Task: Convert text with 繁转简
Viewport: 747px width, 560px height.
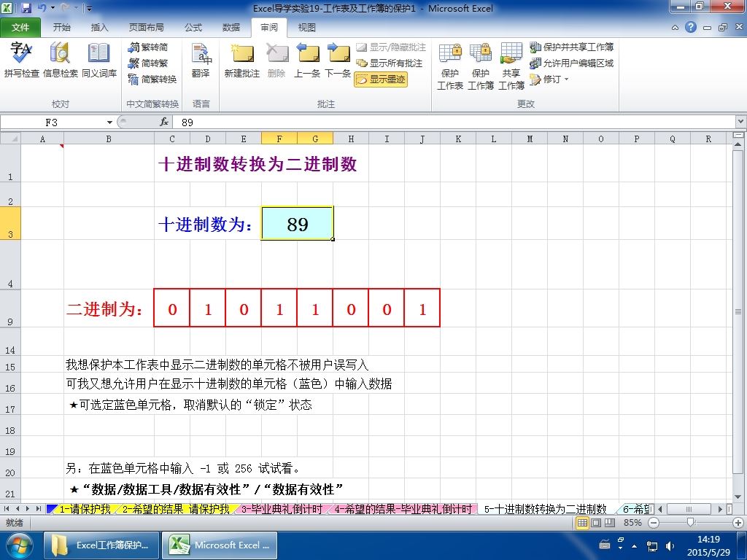Action: point(148,47)
